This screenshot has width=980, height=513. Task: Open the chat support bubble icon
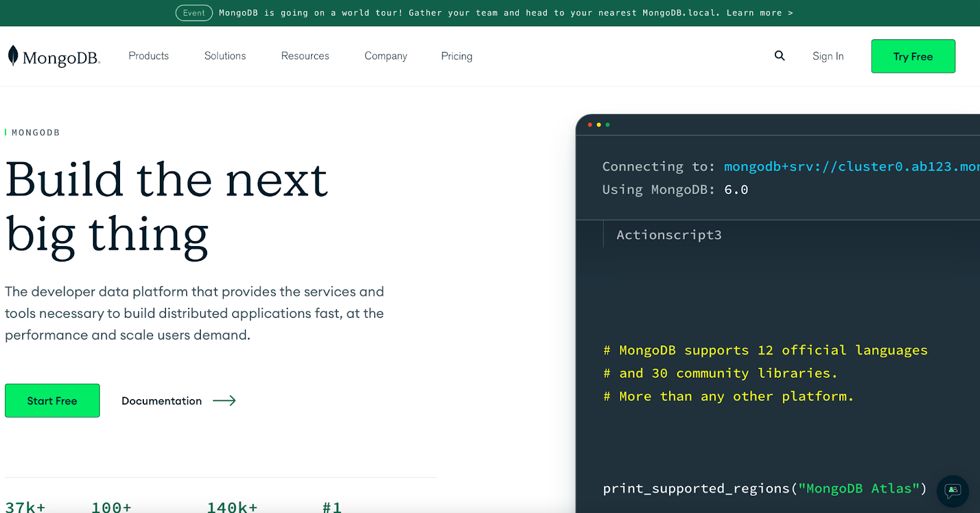[952, 490]
